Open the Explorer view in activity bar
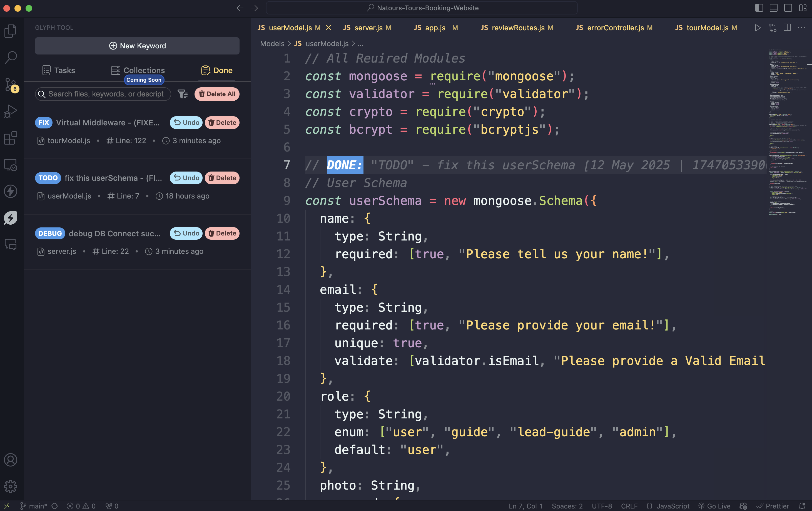 (11, 31)
